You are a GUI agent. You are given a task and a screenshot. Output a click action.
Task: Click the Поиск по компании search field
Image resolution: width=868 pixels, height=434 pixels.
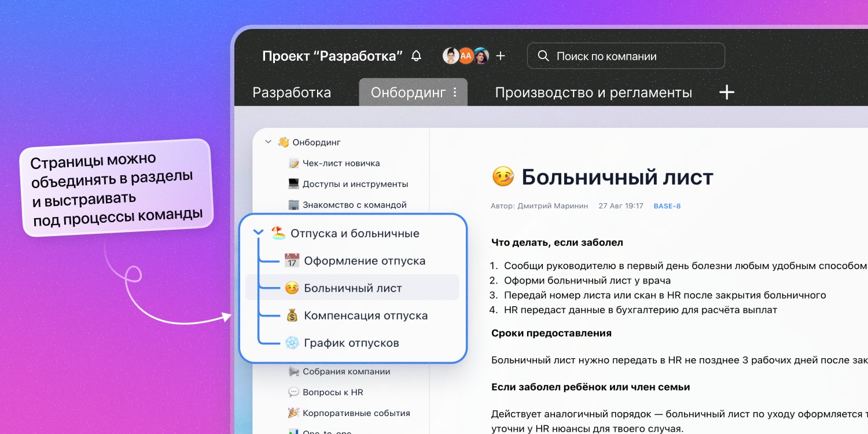pos(626,56)
